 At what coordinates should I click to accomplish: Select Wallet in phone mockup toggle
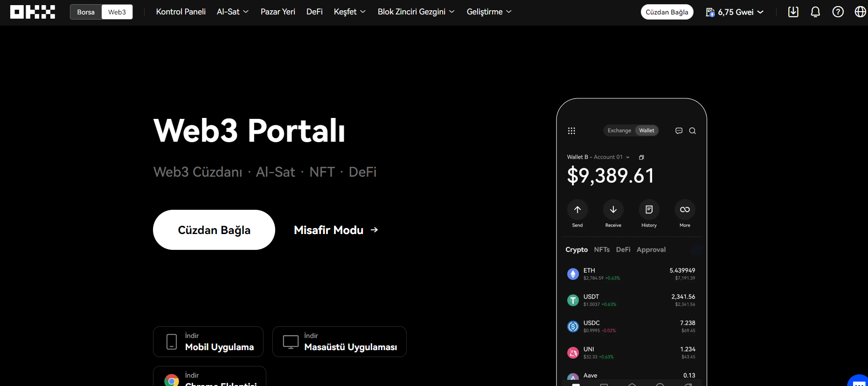click(x=646, y=131)
